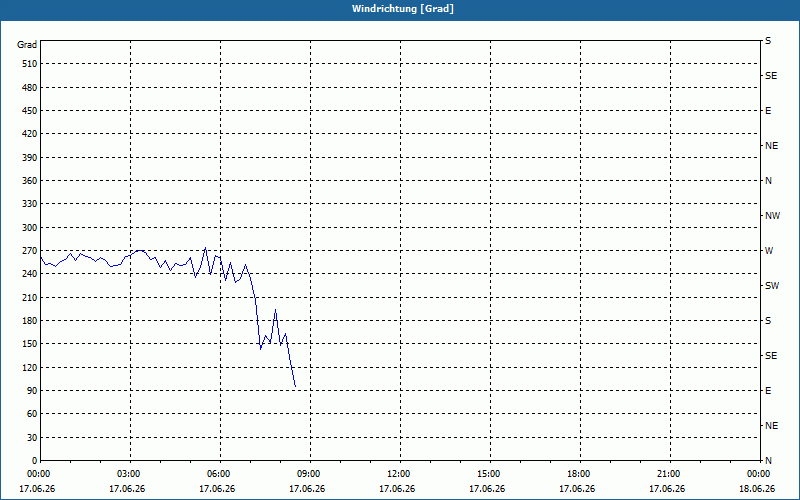800x500 pixels.
Task: Select the E compass label beside 90 gridline
Action: pos(768,391)
